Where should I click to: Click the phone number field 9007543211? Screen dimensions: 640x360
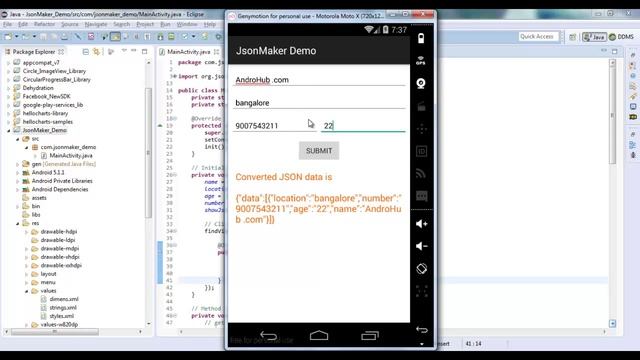click(x=274, y=126)
